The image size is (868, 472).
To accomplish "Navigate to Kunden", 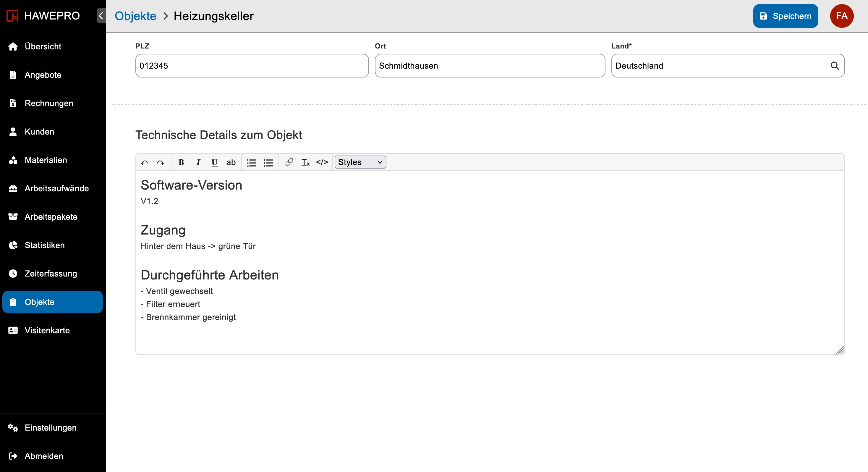I will coord(53,132).
